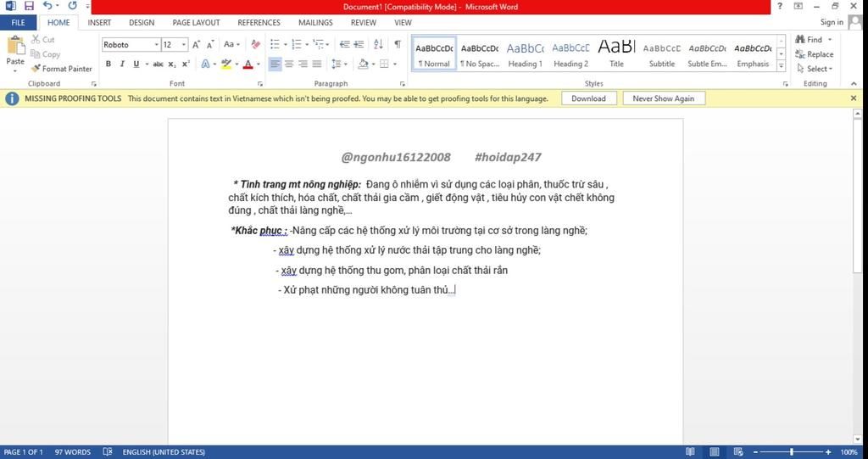Switch to the MAILINGS tab
This screenshot has height=459, width=868.
click(x=315, y=23)
